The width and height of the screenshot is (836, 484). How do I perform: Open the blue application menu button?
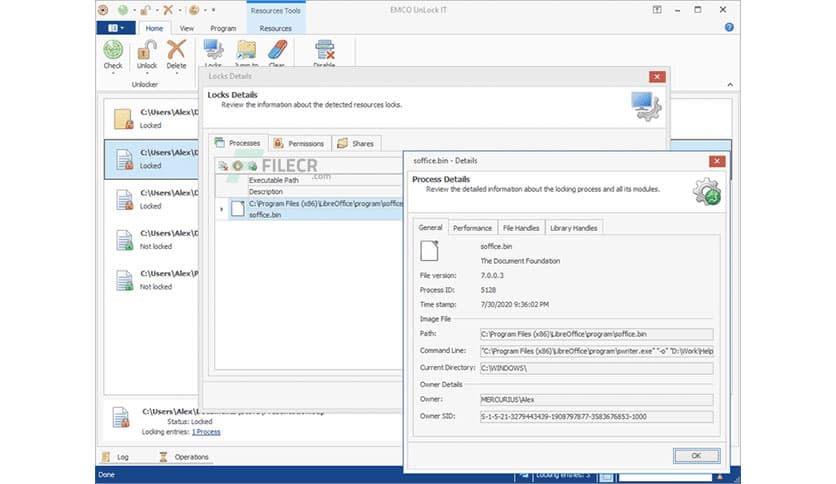(x=116, y=28)
